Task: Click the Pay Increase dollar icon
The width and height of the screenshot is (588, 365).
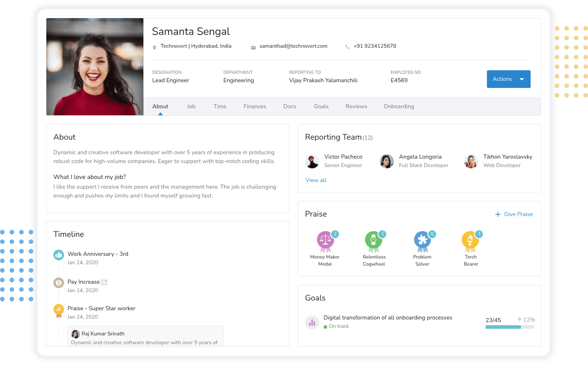Action: coord(59,282)
